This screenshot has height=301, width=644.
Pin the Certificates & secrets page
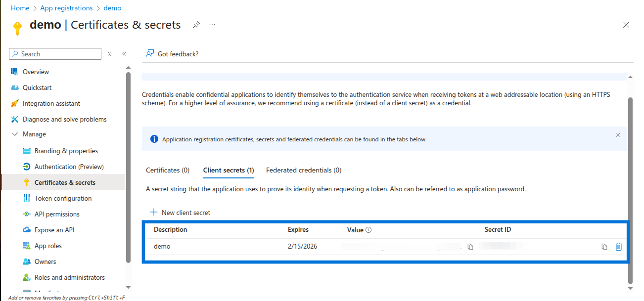point(196,25)
